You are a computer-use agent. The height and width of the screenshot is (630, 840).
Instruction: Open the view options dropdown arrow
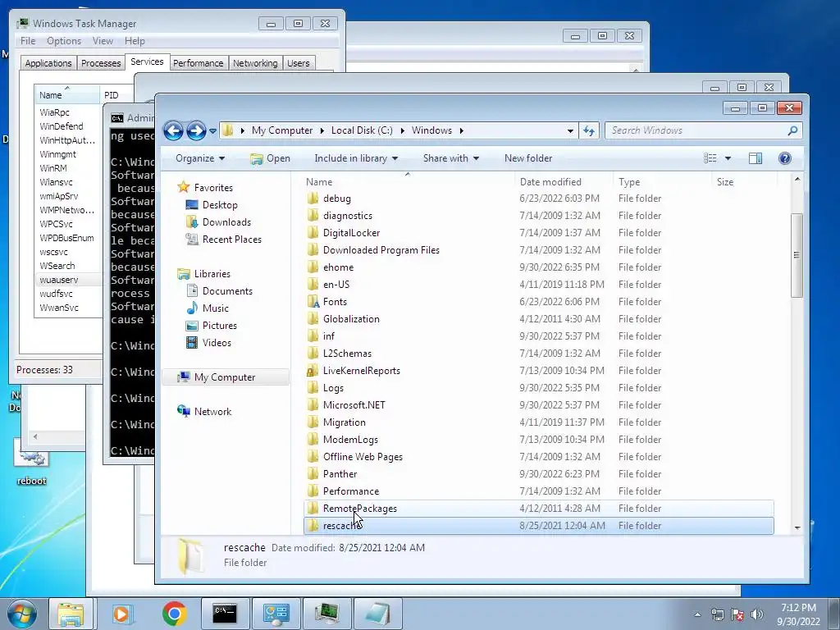[x=728, y=158]
